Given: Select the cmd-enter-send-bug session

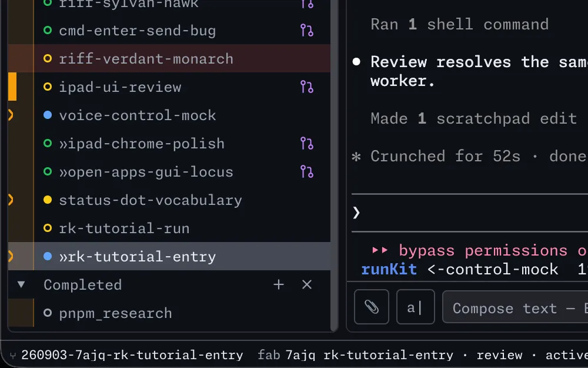Looking at the screenshot, I should (169, 31).
